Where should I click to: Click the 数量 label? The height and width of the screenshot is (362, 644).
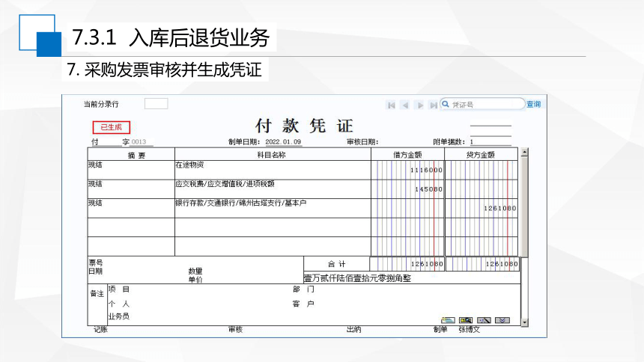(195, 271)
